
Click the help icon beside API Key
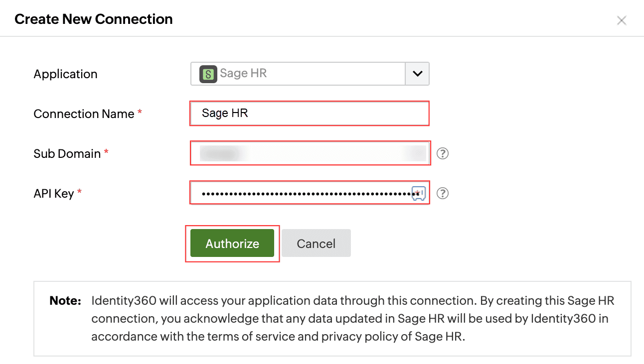[443, 193]
